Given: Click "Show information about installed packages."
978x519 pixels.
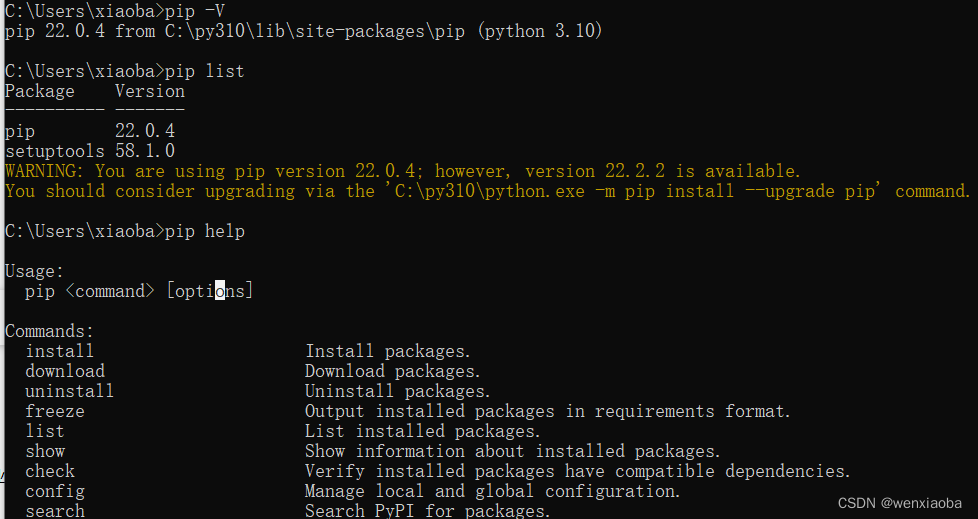Looking at the screenshot, I should (513, 451).
